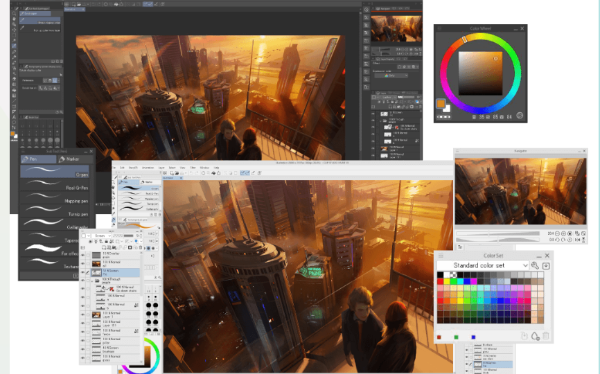Open the layer blending mode dropdown

point(102,236)
